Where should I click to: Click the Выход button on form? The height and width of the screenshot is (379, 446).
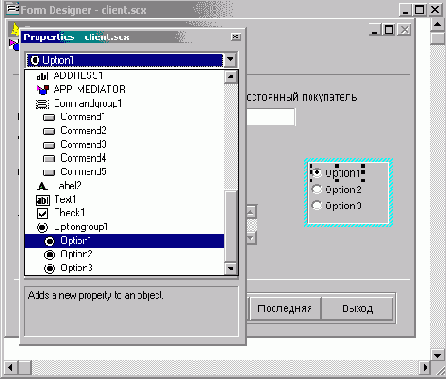click(x=357, y=308)
